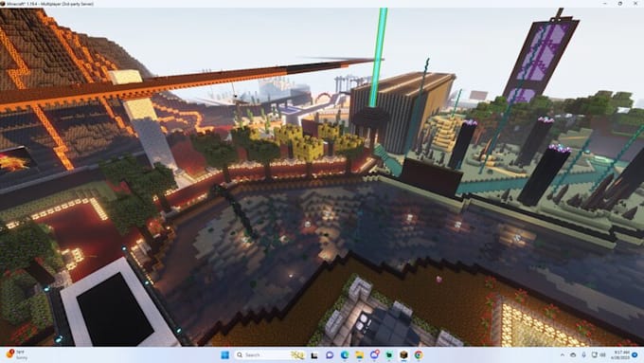Open Google Chrome from the taskbar
This screenshot has height=363, width=644.
(419, 355)
